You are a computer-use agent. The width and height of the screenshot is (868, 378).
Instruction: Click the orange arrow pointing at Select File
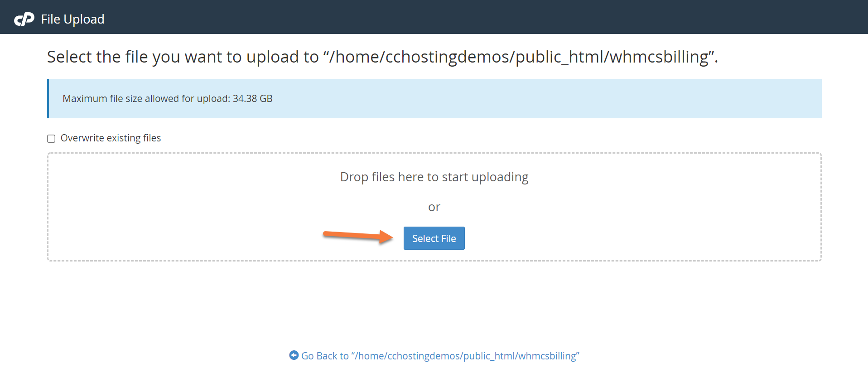point(357,236)
